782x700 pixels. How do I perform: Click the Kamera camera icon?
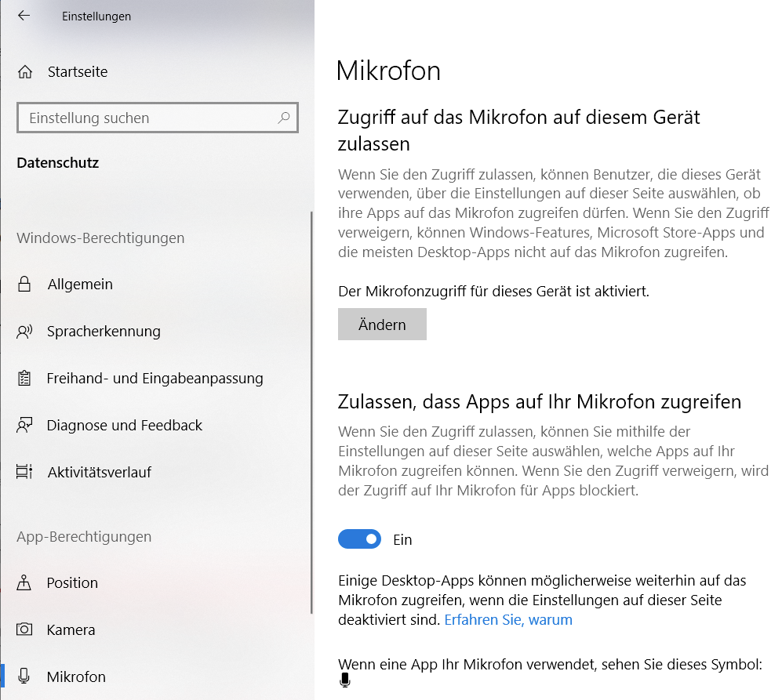click(24, 629)
